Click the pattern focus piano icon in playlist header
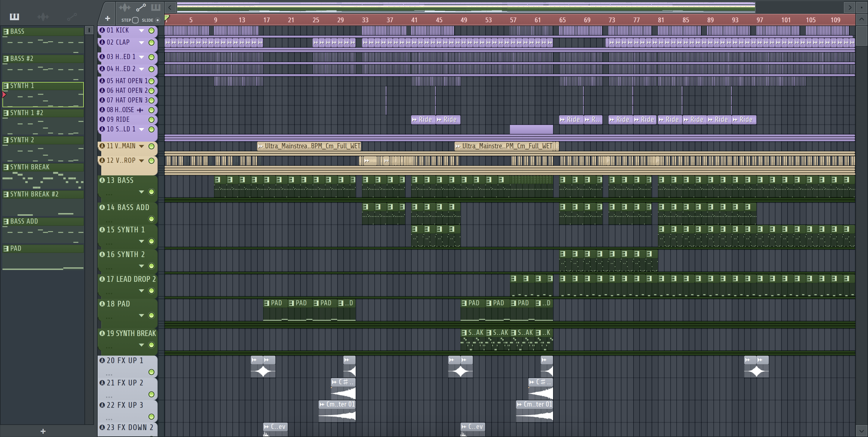 [156, 8]
